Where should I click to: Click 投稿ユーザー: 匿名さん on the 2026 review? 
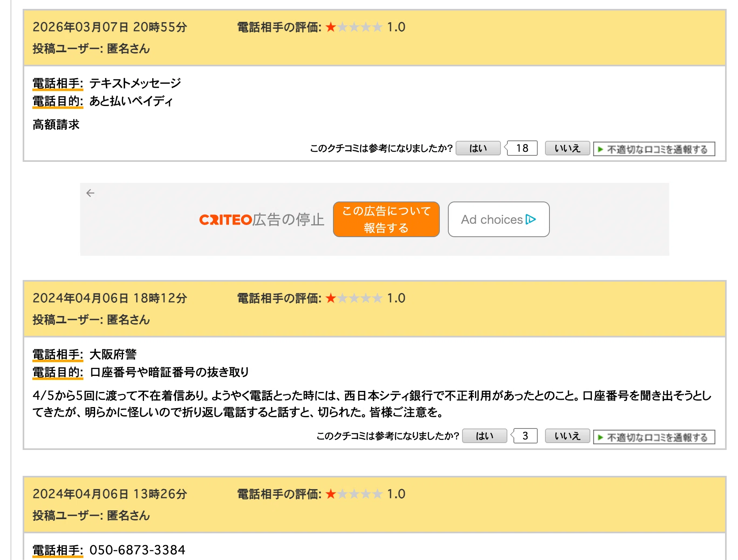(91, 49)
